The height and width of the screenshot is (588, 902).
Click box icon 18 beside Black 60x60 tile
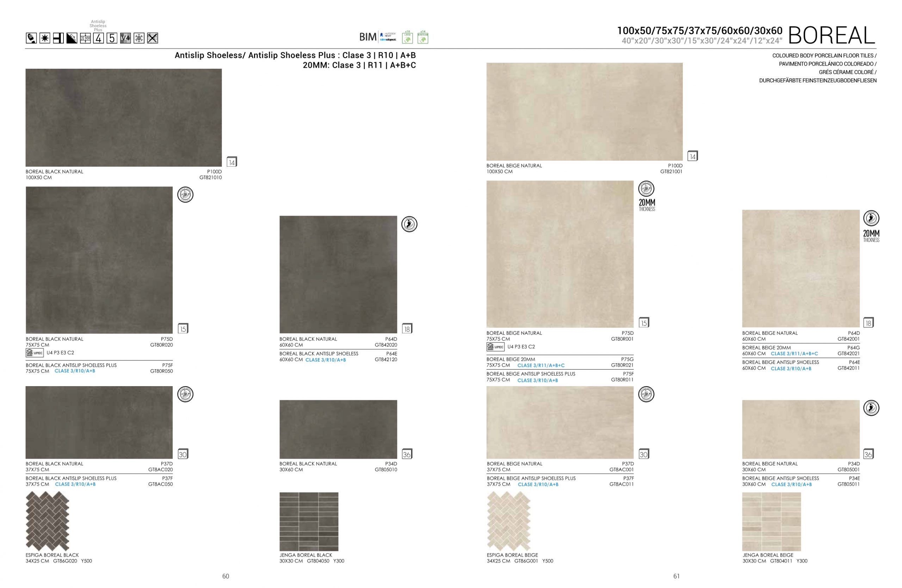[407, 329]
